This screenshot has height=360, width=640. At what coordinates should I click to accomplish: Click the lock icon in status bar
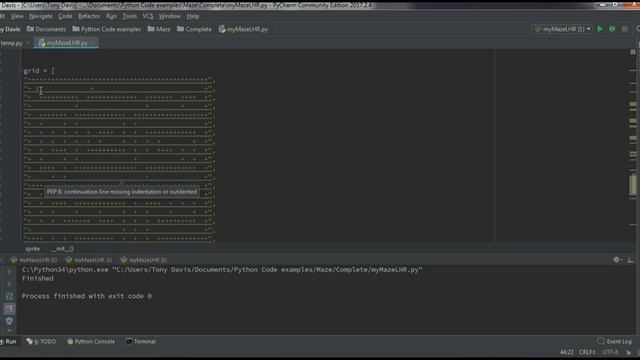click(629, 352)
